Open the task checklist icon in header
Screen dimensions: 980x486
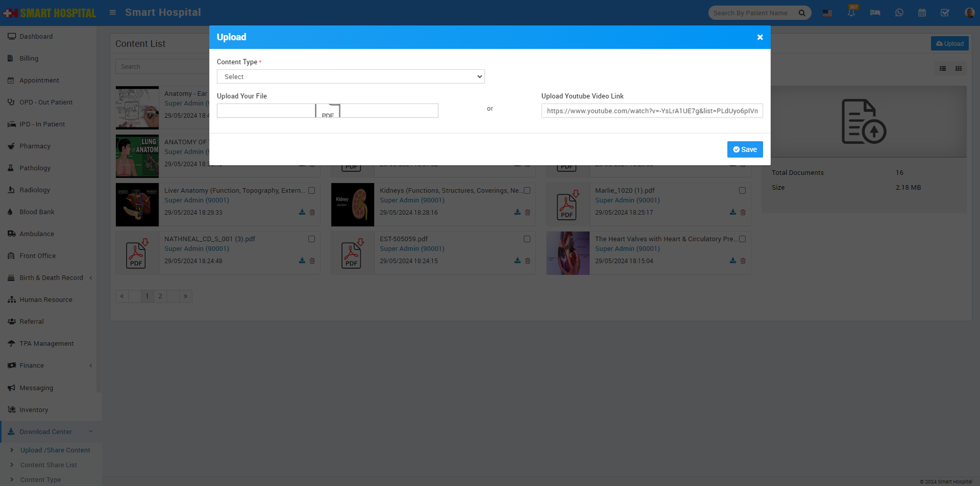pyautogui.click(x=945, y=13)
